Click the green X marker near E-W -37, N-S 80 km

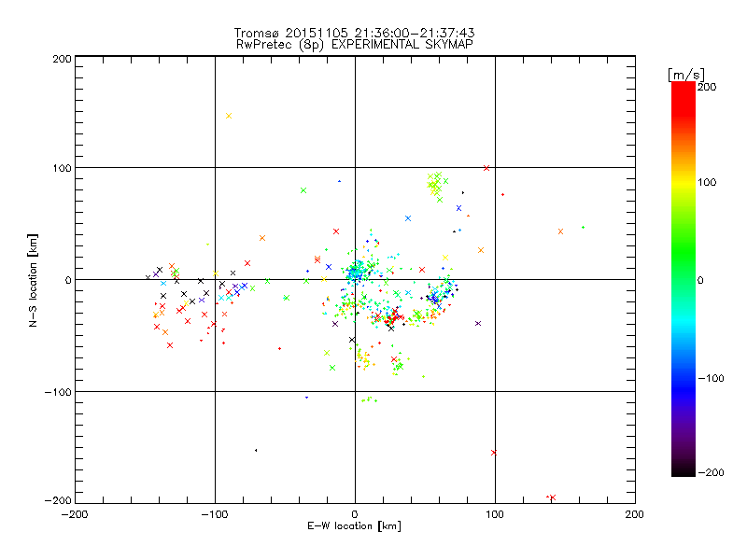click(x=303, y=190)
